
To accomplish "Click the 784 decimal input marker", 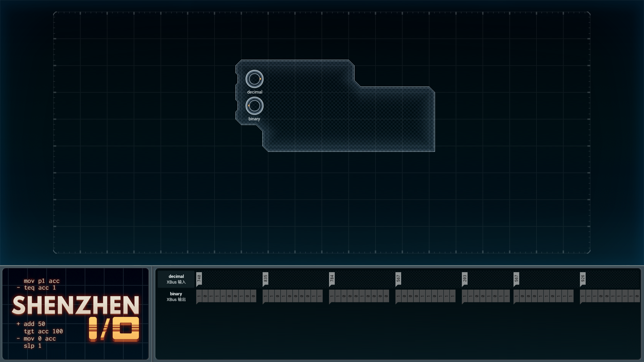I will pos(332,279).
